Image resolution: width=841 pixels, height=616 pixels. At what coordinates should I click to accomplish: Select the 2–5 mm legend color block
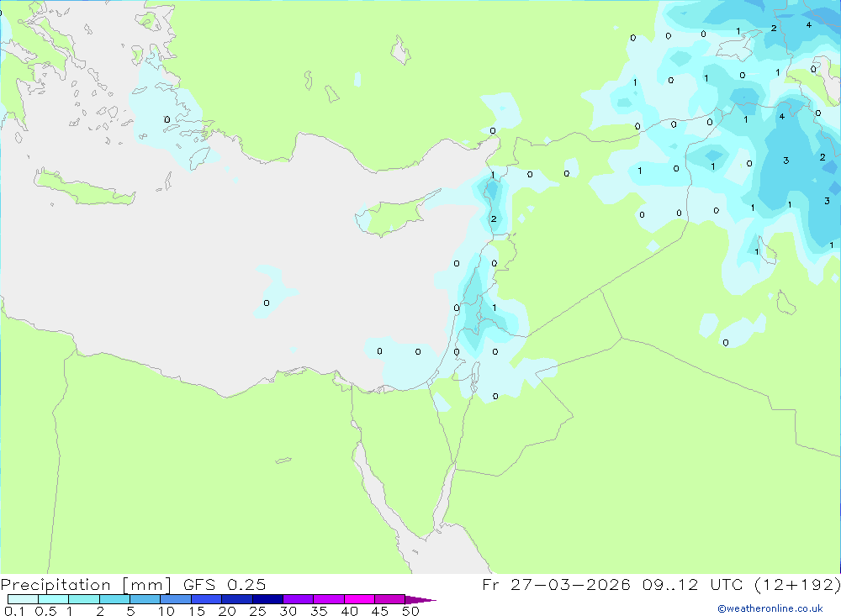[x=114, y=599]
